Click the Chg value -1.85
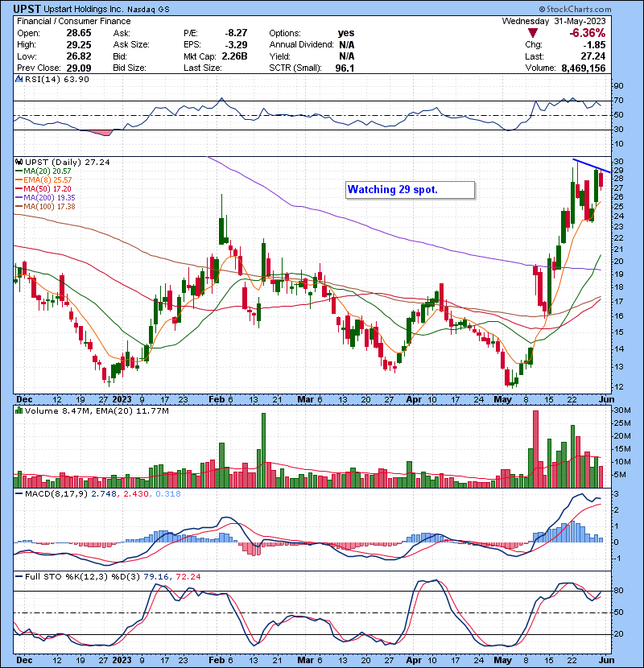 [x=594, y=45]
